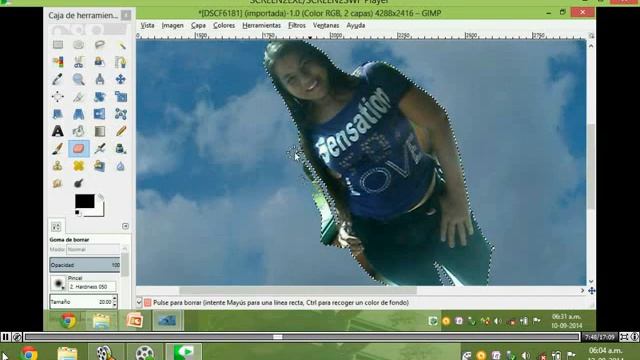This screenshot has width=640, height=360.
Task: Select the Crop tool
Action: coord(78,96)
